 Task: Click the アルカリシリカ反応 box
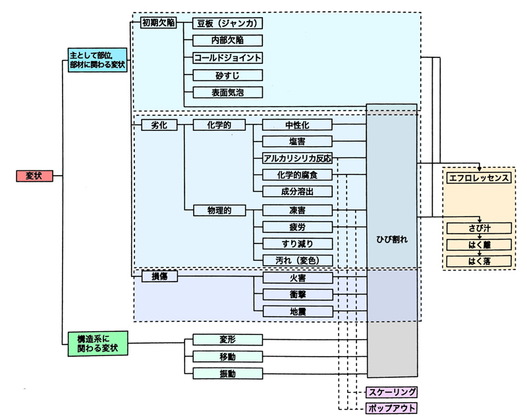point(297,159)
